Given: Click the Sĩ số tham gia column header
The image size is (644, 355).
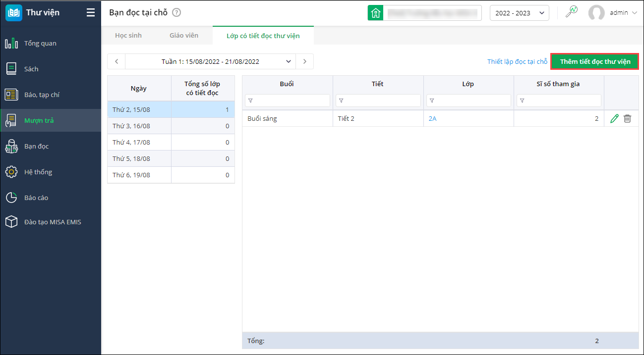Looking at the screenshot, I should (558, 84).
